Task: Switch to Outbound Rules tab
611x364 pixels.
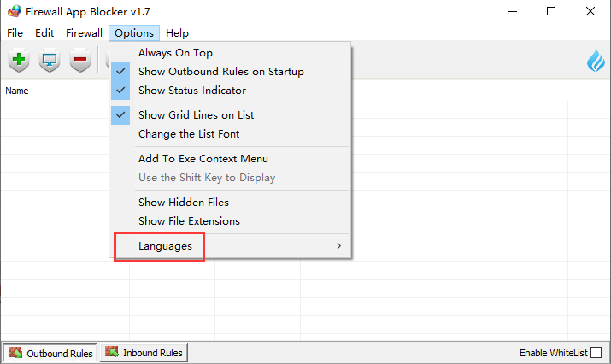Action: click(x=50, y=353)
